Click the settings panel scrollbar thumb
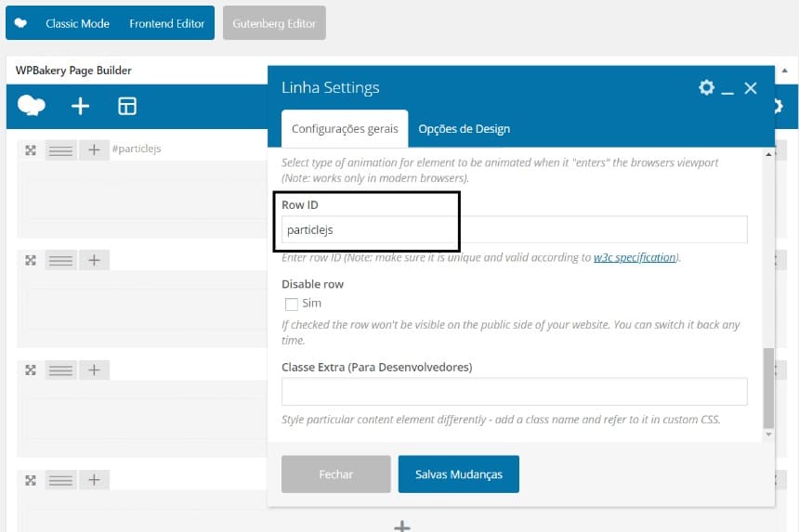The height and width of the screenshot is (532, 799). pyautogui.click(x=768, y=388)
